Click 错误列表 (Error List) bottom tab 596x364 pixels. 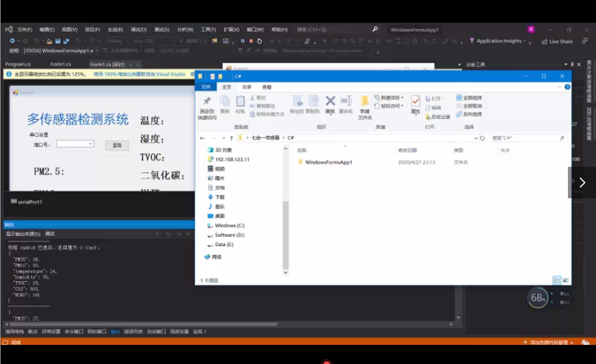[x=134, y=332]
